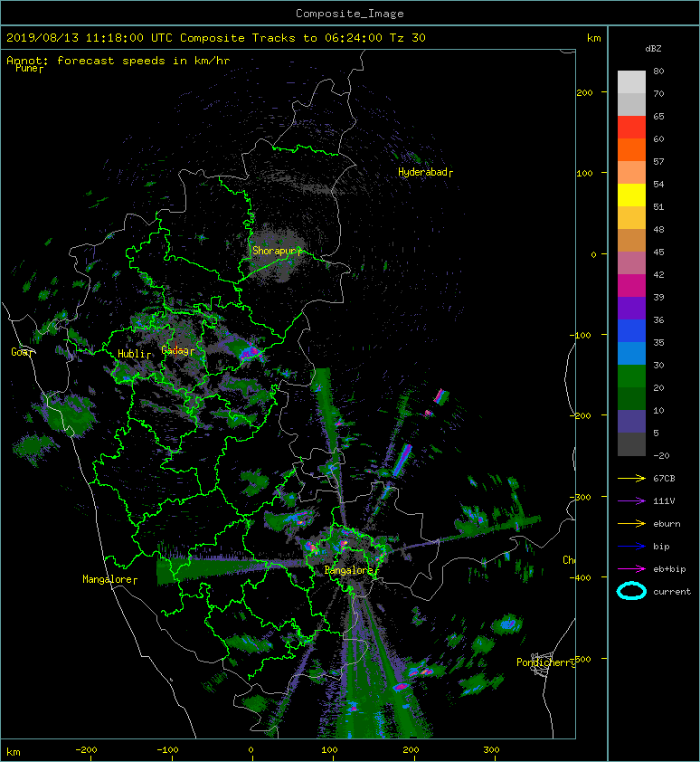This screenshot has height=762, width=700.
Task: Click the '-400' tick label on vertical axis
Action: pyautogui.click(x=580, y=577)
